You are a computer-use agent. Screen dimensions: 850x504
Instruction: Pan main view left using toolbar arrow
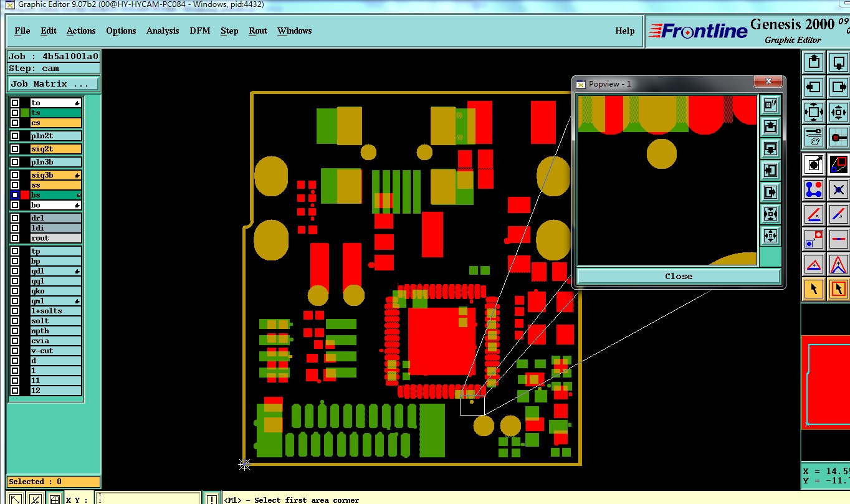click(814, 87)
